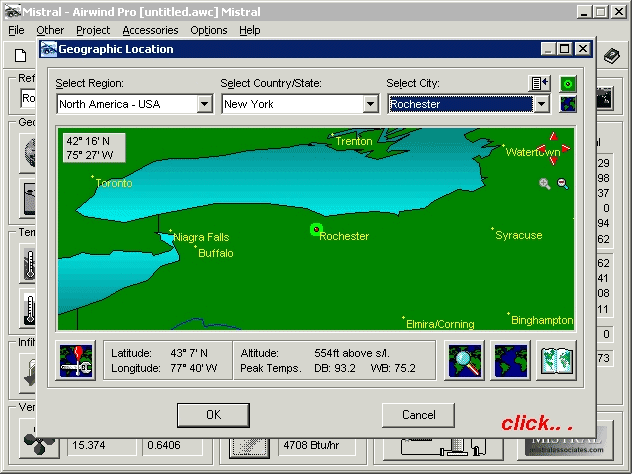Viewport: 632px width, 474px height.
Task: Click the New document icon in main toolbar
Action: (21, 56)
